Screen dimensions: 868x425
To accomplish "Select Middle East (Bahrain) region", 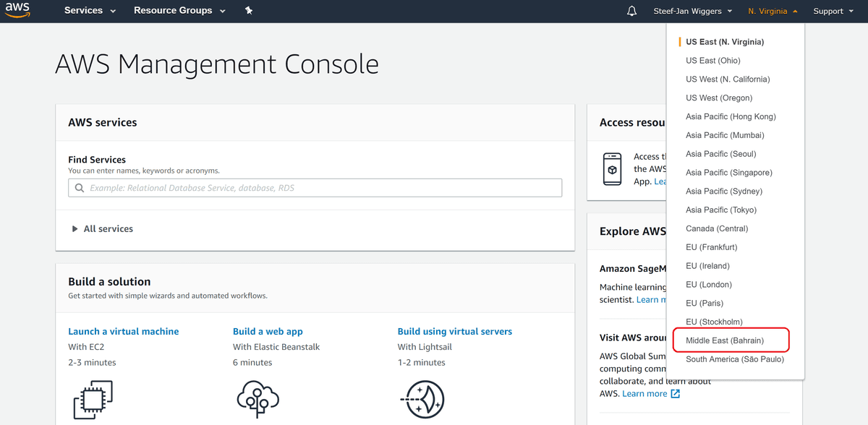I will (x=725, y=340).
